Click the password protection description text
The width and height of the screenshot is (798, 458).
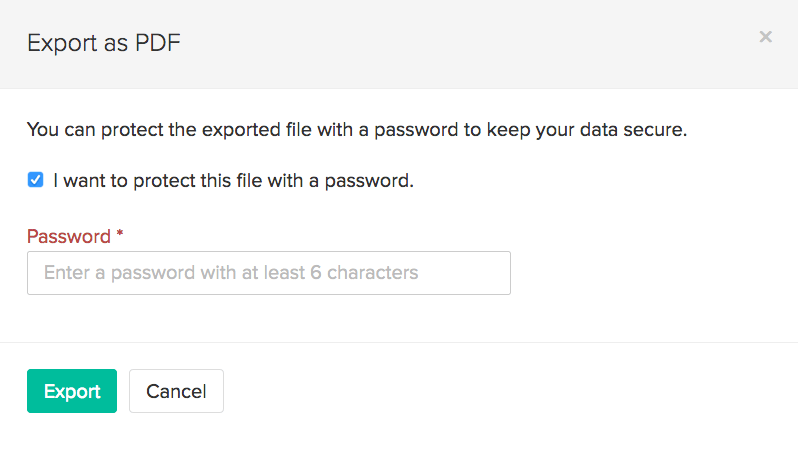pos(356,129)
